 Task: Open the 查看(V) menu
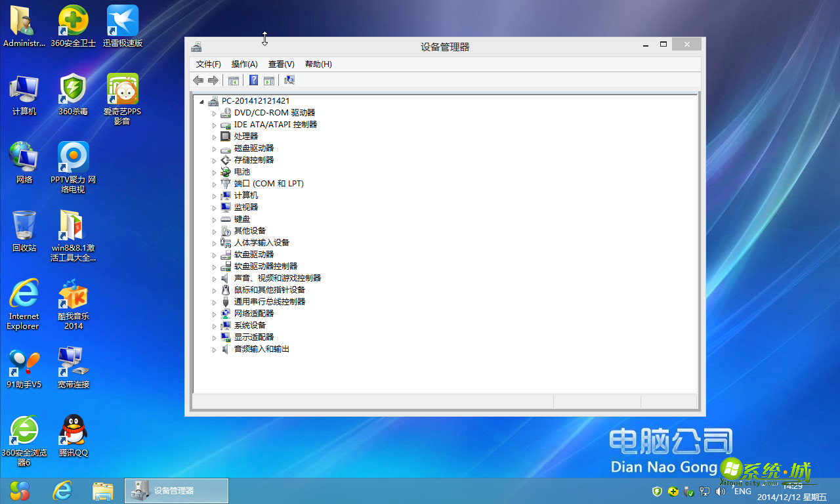pos(281,64)
